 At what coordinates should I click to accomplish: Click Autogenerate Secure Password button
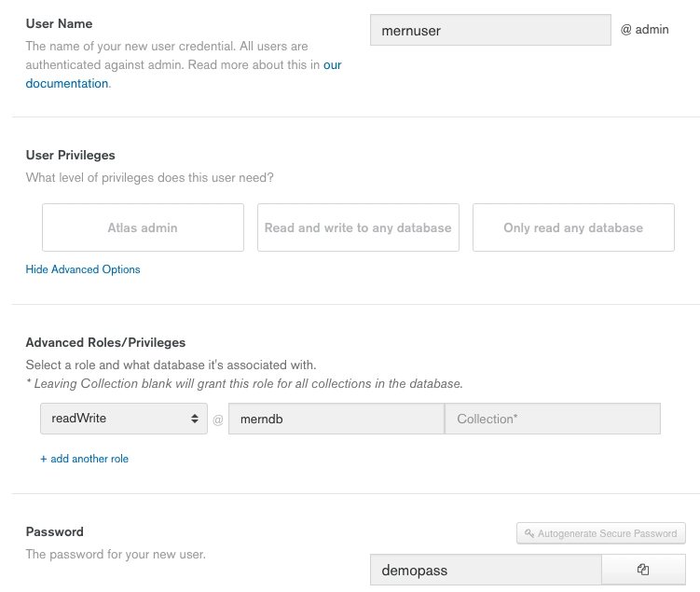[x=601, y=533]
